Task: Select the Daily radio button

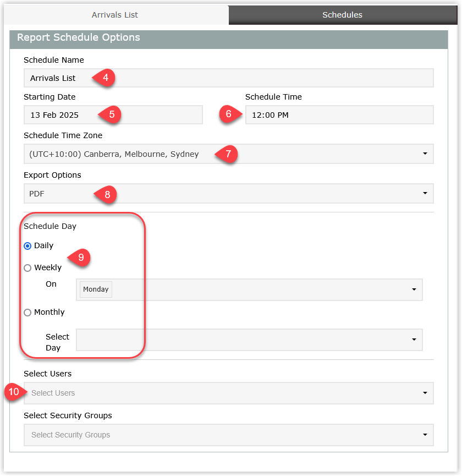Action: click(x=28, y=246)
